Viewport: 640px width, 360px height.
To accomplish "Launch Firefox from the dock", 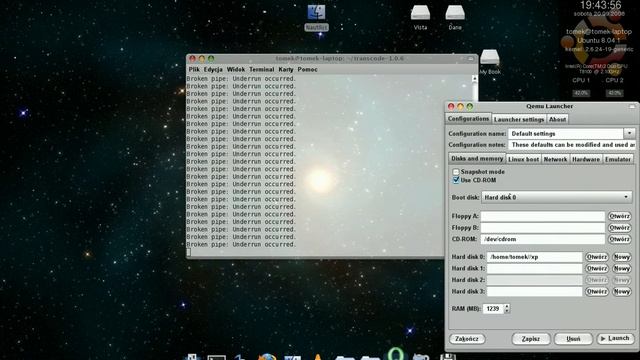I will click(x=267, y=356).
